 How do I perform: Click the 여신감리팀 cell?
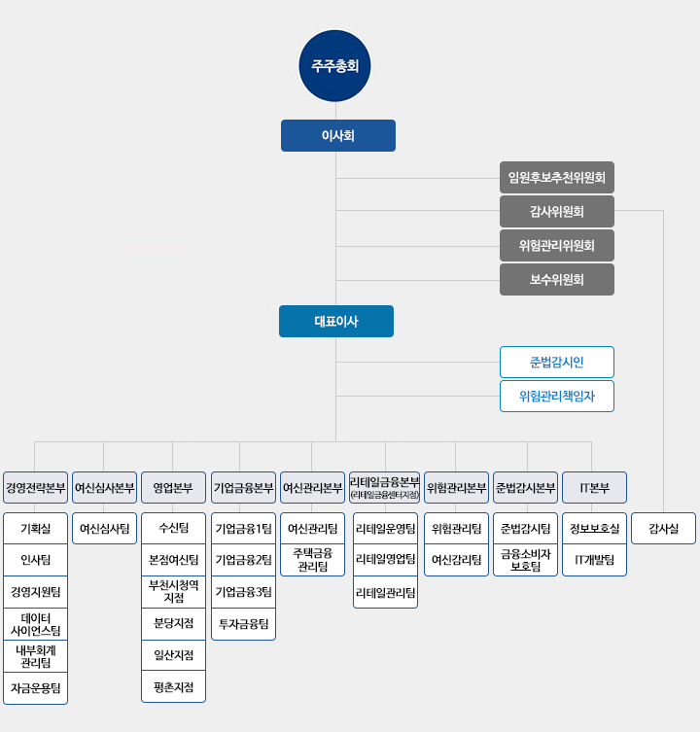click(456, 560)
